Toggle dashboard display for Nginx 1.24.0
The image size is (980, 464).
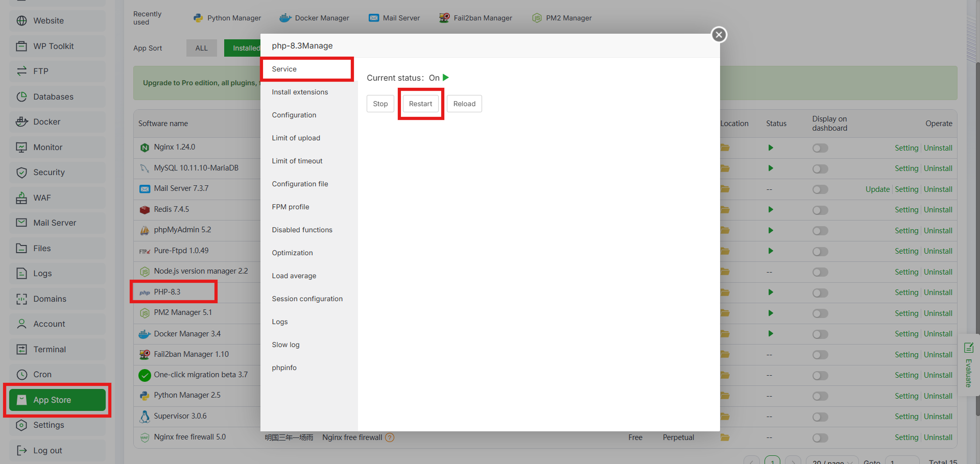tap(820, 149)
